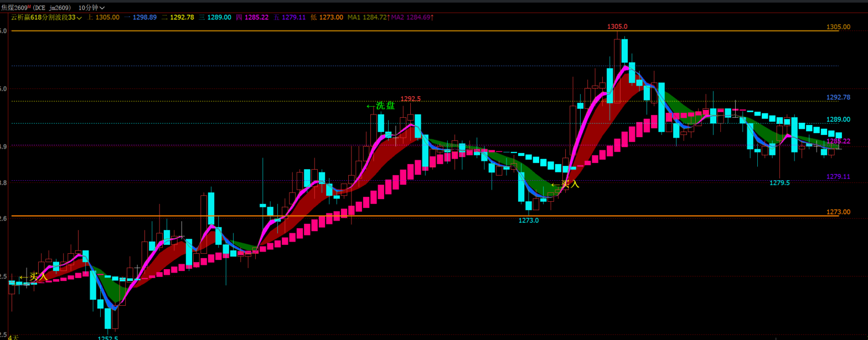This screenshot has width=868, height=340.
Task: Click the right-edge orange 1305.00 level label
Action: [x=838, y=27]
